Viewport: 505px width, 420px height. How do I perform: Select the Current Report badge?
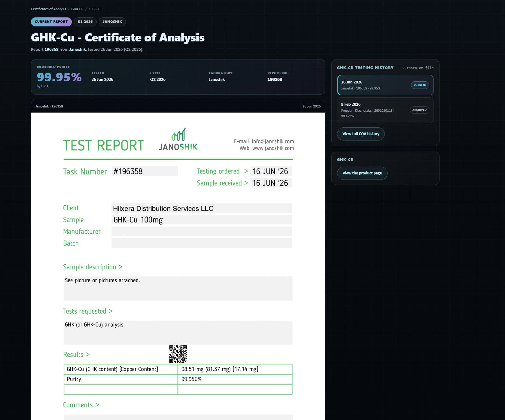click(51, 22)
